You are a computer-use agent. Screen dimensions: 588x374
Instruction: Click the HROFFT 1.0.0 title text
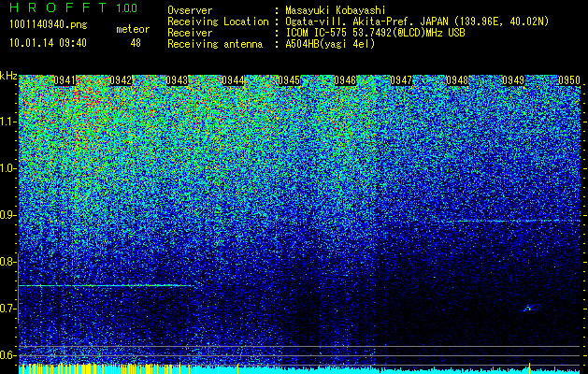tap(74, 7)
